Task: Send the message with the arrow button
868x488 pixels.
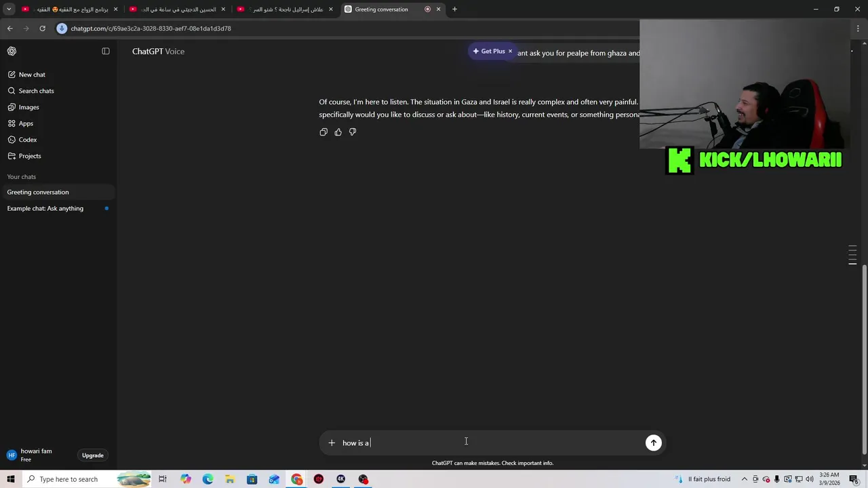Action: [x=654, y=443]
